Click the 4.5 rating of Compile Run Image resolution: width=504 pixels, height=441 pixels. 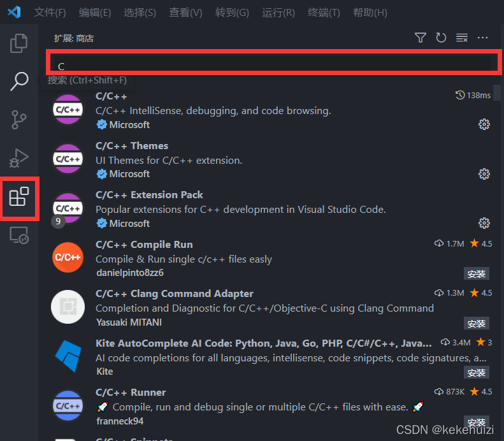pos(487,243)
